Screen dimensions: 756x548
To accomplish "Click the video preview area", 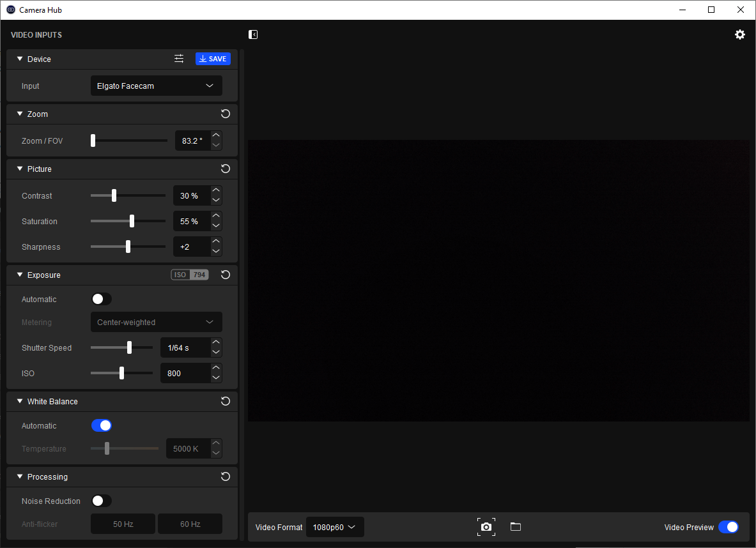I will point(498,280).
